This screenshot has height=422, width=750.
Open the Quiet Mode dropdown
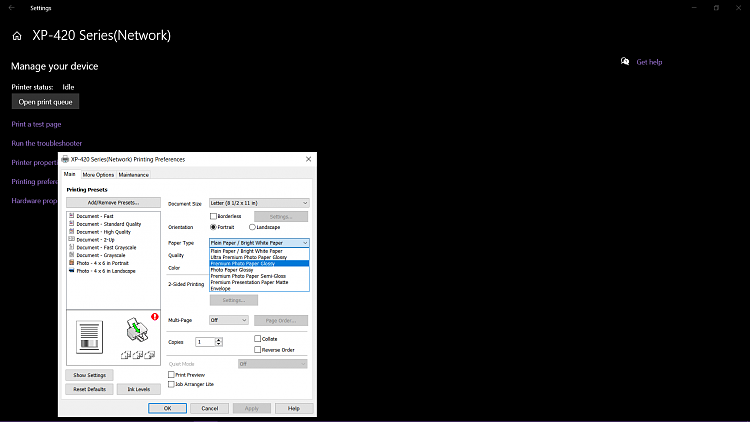tap(273, 364)
